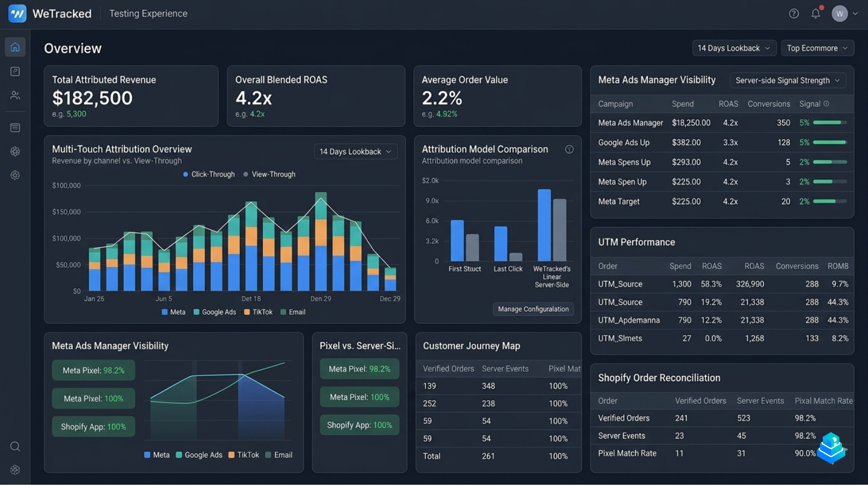This screenshot has width=868, height=488.
Task: Open the users sidebar icon
Action: click(15, 95)
